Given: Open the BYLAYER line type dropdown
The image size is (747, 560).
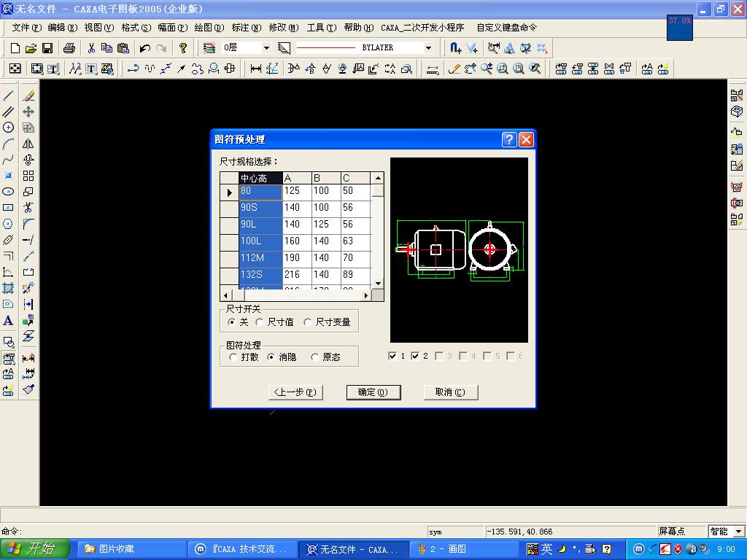Looking at the screenshot, I should (428, 47).
